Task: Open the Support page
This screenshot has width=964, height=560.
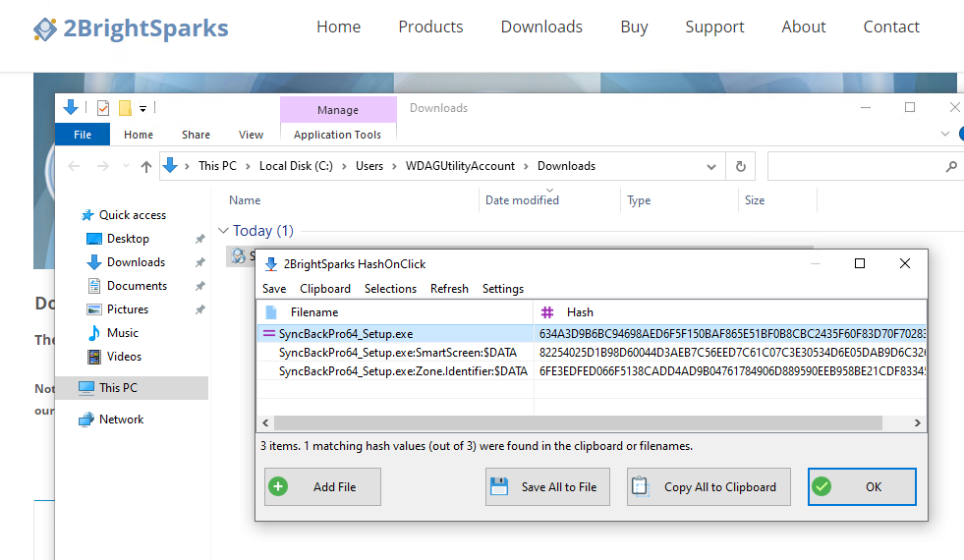Action: 714,28
